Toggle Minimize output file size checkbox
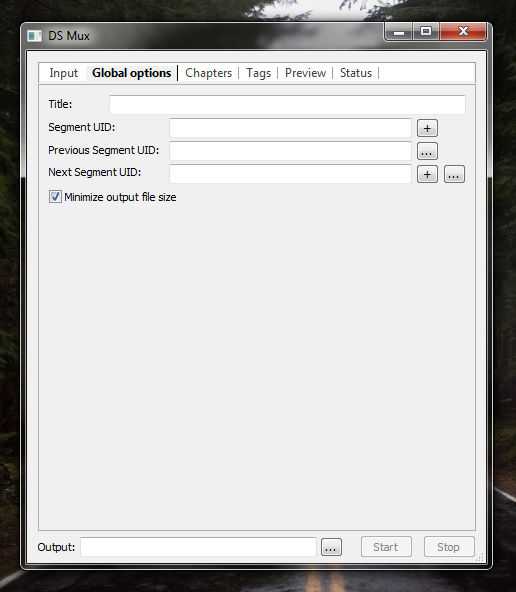The width and height of the screenshot is (516, 592). click(x=55, y=197)
